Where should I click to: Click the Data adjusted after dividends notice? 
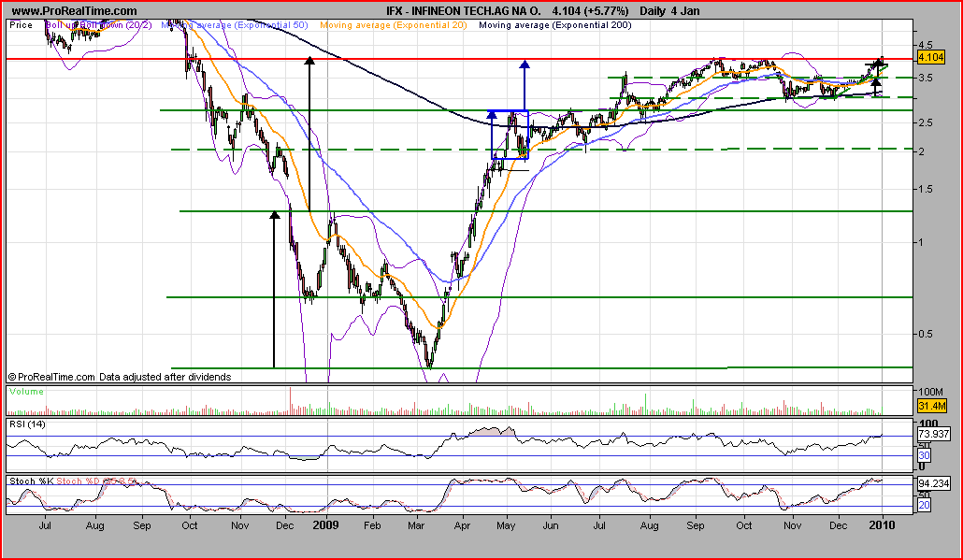pyautogui.click(x=165, y=377)
